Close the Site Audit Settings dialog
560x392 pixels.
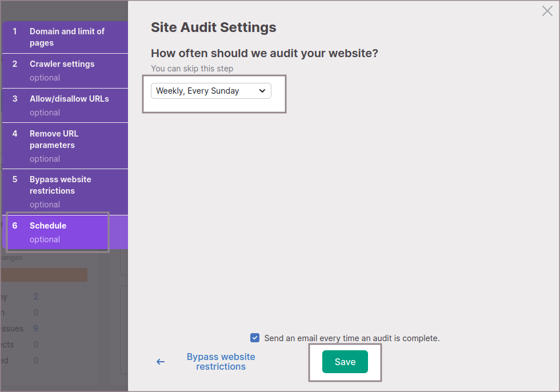(547, 11)
